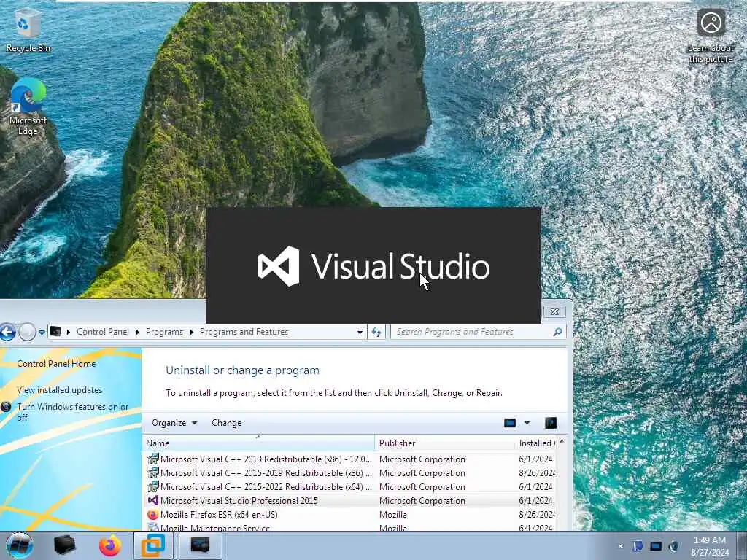
Task: Open recent pages dropdown next to forward button
Action: click(x=42, y=332)
